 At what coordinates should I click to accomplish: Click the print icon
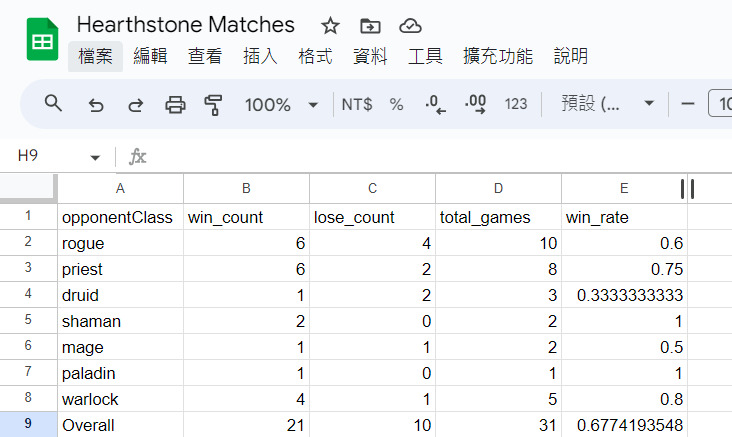[175, 104]
